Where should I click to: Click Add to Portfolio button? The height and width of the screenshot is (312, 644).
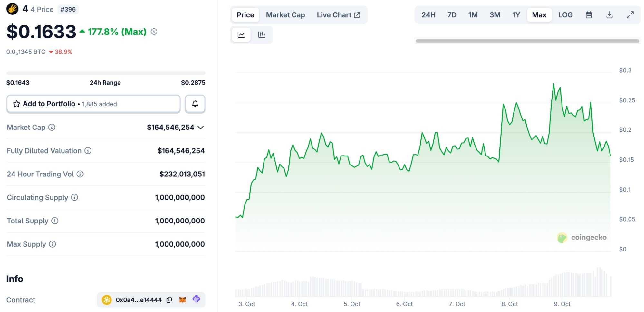[x=93, y=104]
